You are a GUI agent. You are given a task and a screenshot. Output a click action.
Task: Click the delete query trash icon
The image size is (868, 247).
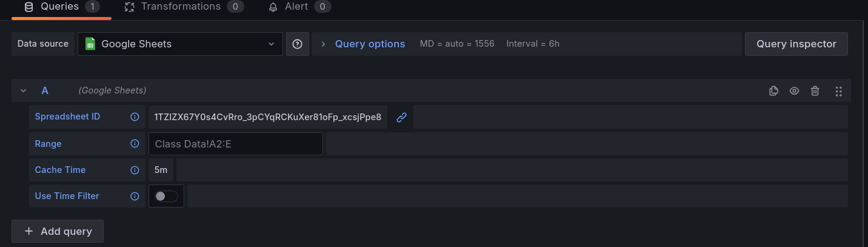(x=815, y=91)
